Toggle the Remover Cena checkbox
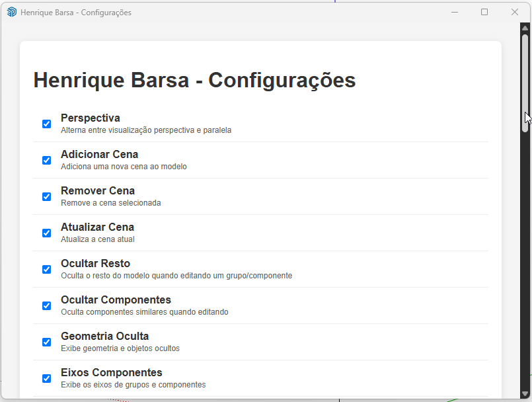Image resolution: width=532 pixels, height=402 pixels. [47, 196]
